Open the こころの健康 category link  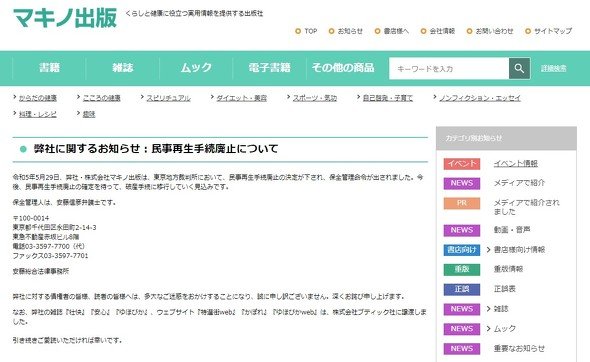(x=102, y=98)
